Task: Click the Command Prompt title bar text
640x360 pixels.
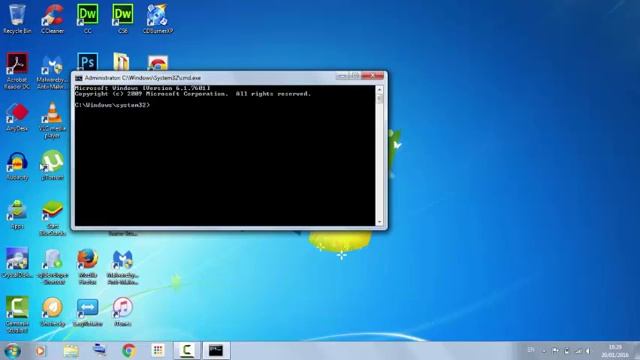Action: (142, 78)
